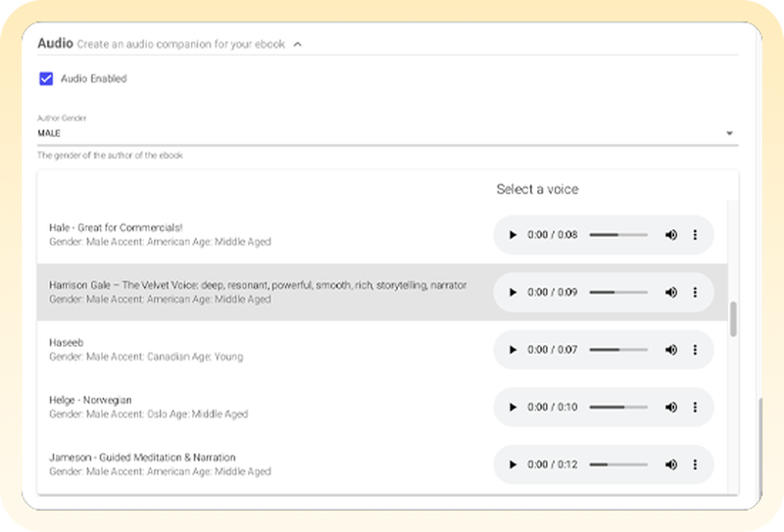
Task: Play the Hale voice sample
Action: [514, 235]
